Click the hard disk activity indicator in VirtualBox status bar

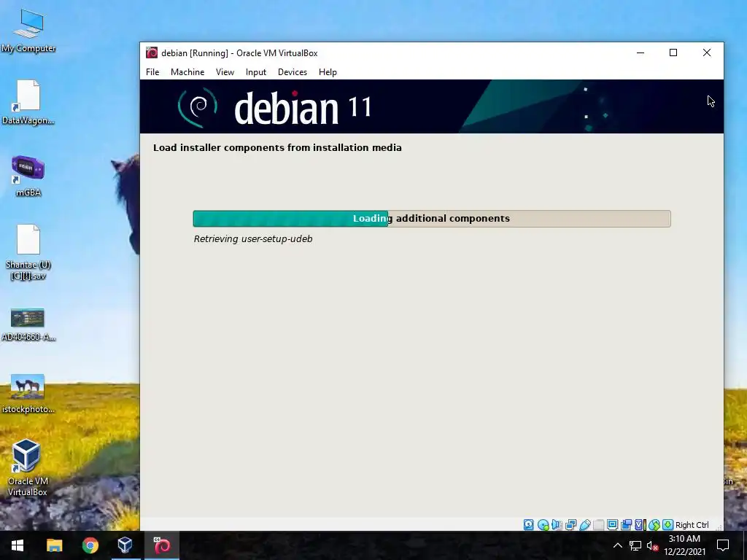tap(528, 525)
